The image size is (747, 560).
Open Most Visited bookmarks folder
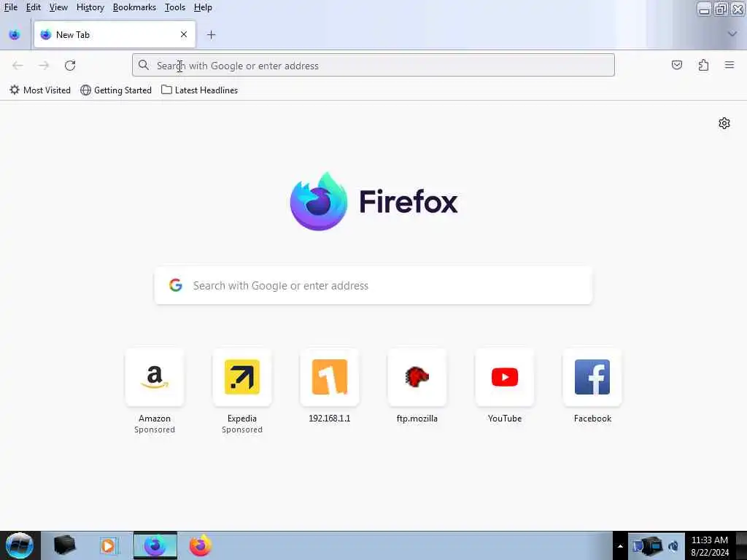[40, 90]
